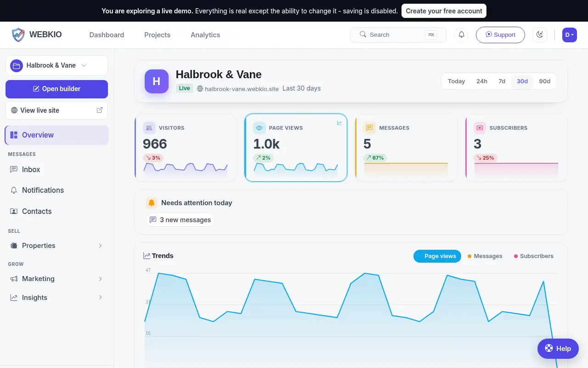Click the Page Views eye icon
Viewport: 588px width, 368px height.
point(259,128)
